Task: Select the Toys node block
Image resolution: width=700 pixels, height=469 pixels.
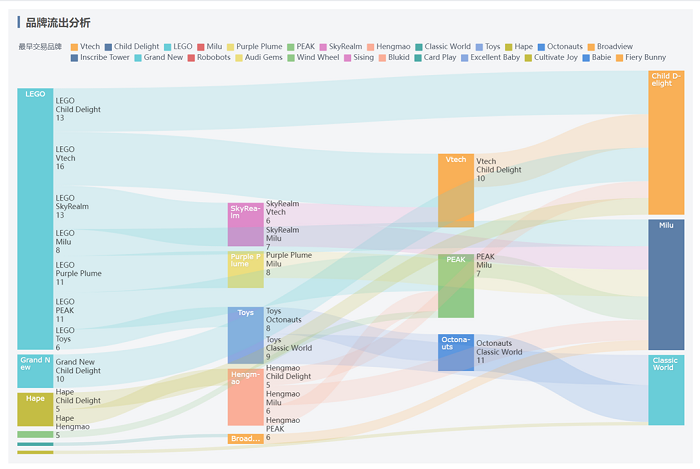Action: pos(245,336)
